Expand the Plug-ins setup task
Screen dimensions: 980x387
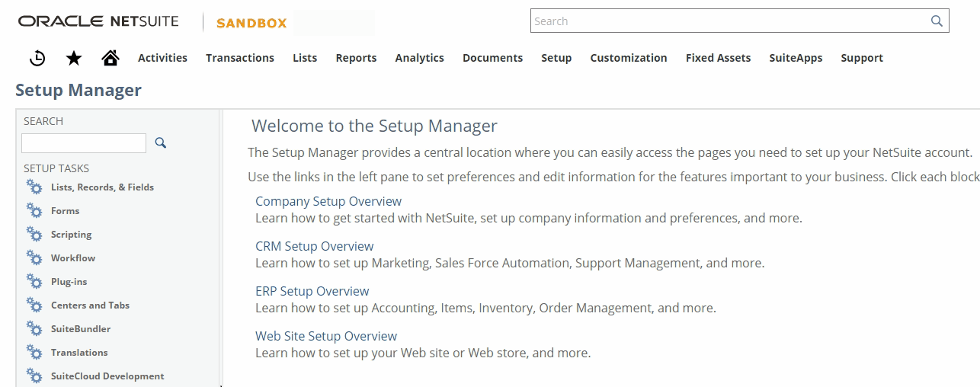tap(69, 282)
